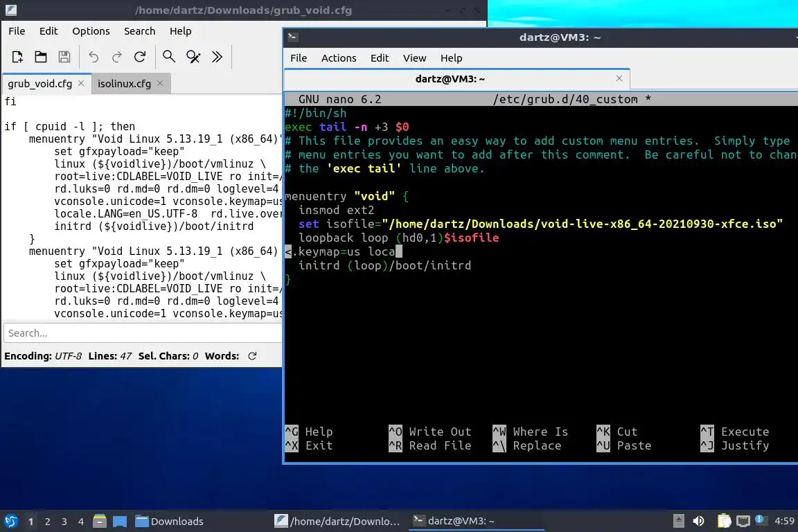Click the New document icon in FeatherPad toolbar
Viewport: 798px width, 532px height.
tap(17, 57)
